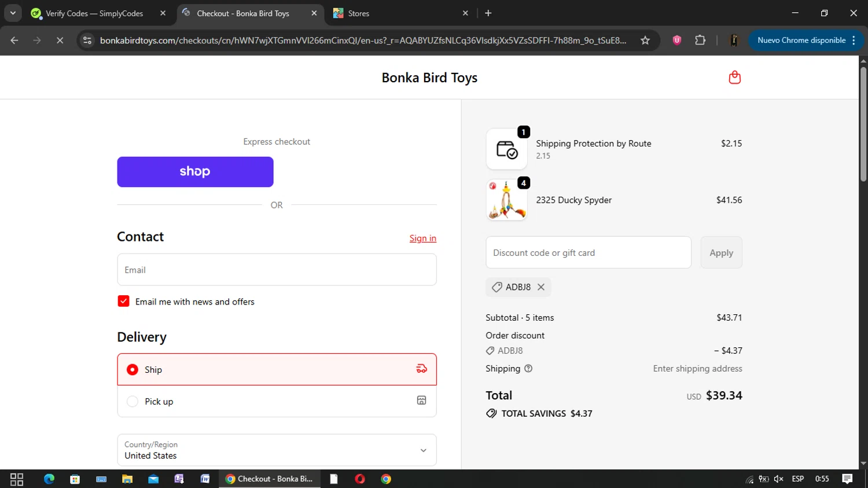868x488 pixels.
Task: Click the ADBJ8 discount tag chip
Action: click(518, 287)
